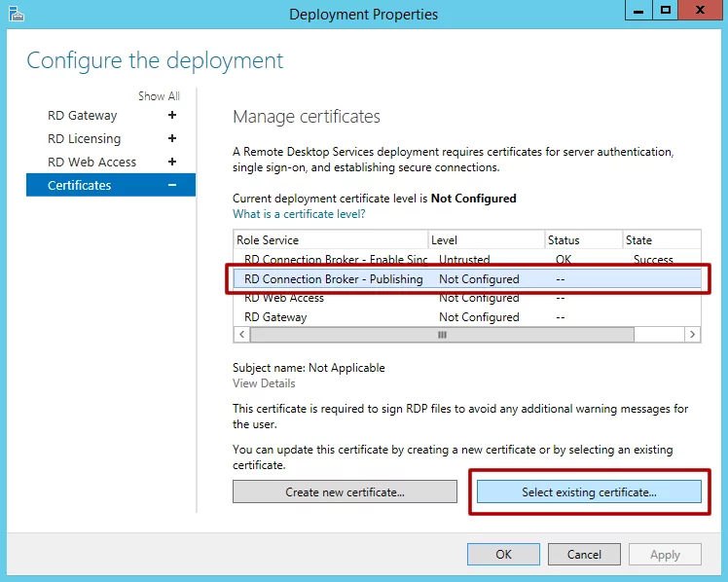Screen dimensions: 728x582
Task: Select the RD Web Access certificate row
Action: click(284, 298)
